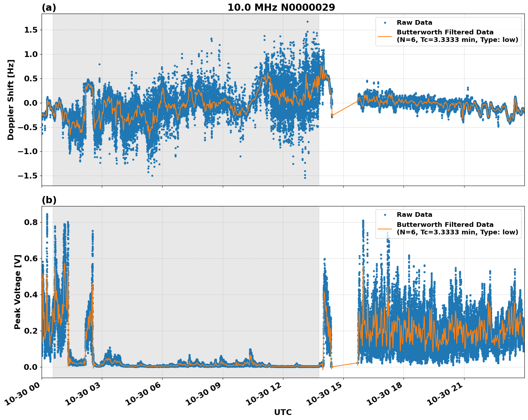Image resolution: width=528 pixels, height=420 pixels.
Task: Click the '−0.5' tick label on Doppler axis
Action: 28,127
